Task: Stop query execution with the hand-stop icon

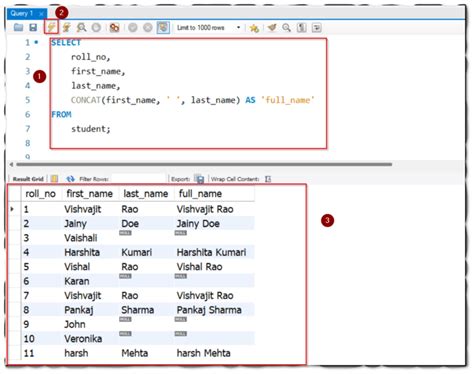Action: tap(96, 27)
